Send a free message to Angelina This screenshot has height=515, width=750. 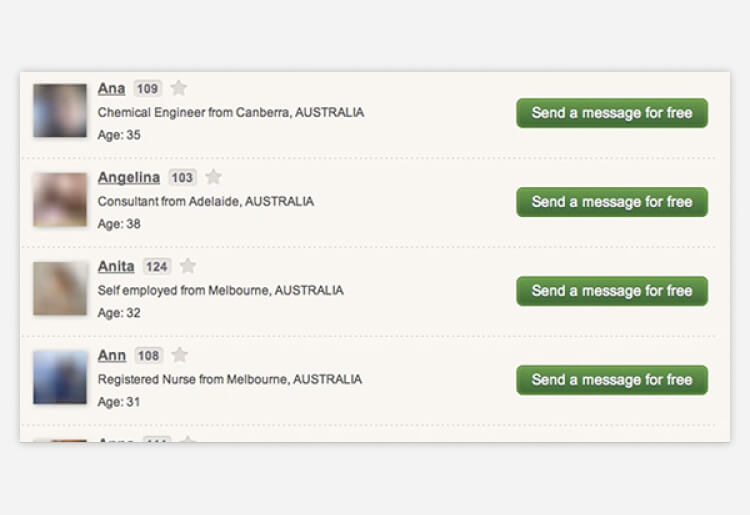[611, 202]
